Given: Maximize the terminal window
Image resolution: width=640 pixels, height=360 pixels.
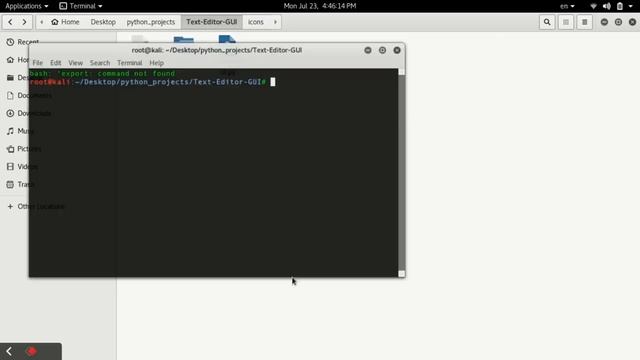Looking at the screenshot, I should coord(382,50).
